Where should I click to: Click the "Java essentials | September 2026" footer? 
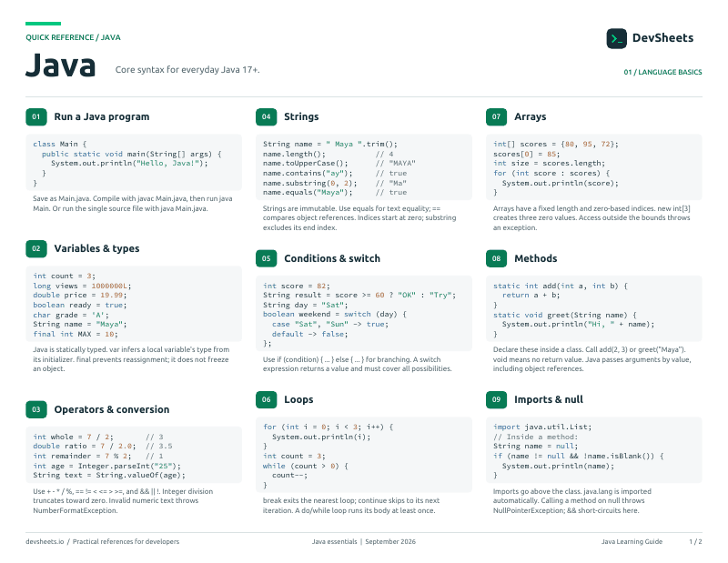click(363, 542)
